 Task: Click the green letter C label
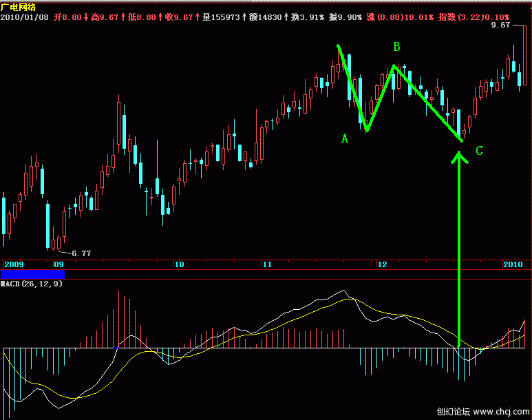click(479, 150)
